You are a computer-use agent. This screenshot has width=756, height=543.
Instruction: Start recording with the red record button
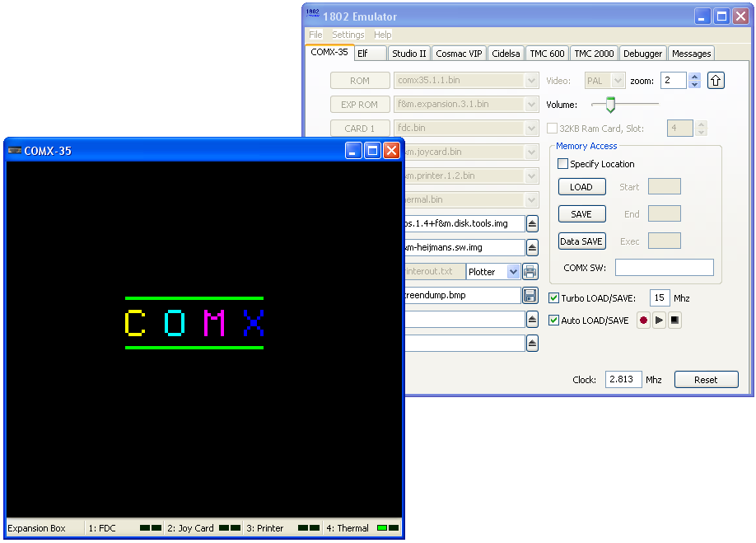point(643,321)
